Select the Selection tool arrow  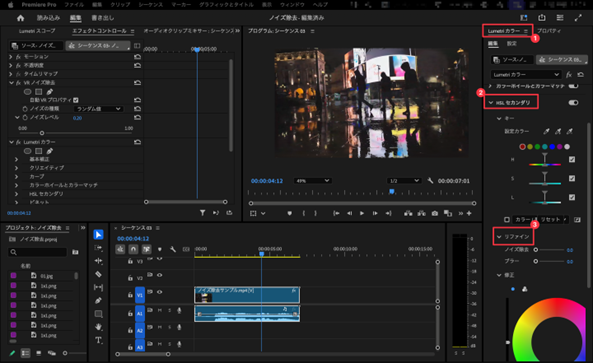(x=98, y=235)
